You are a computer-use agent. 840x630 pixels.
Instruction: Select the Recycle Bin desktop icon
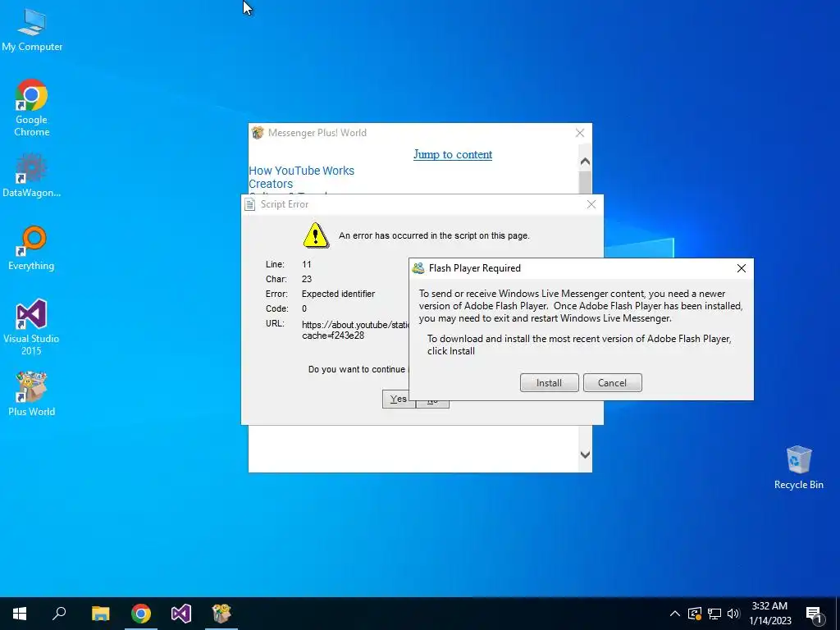click(798, 468)
